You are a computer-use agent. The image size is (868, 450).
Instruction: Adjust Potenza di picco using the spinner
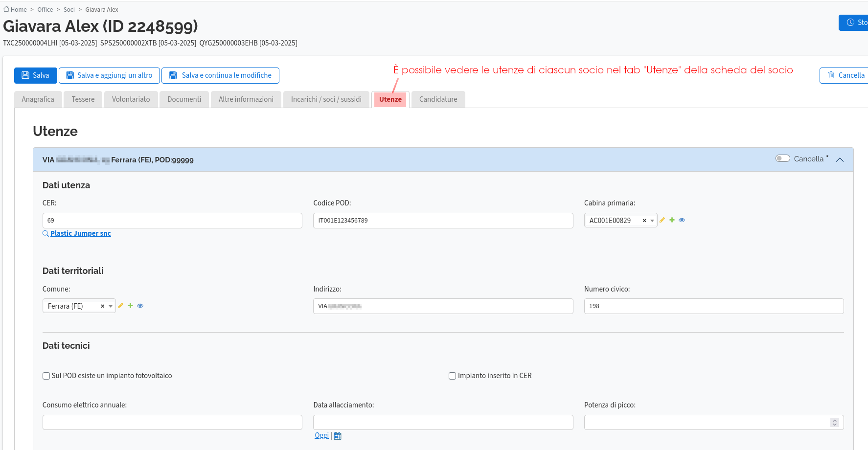pos(835,423)
